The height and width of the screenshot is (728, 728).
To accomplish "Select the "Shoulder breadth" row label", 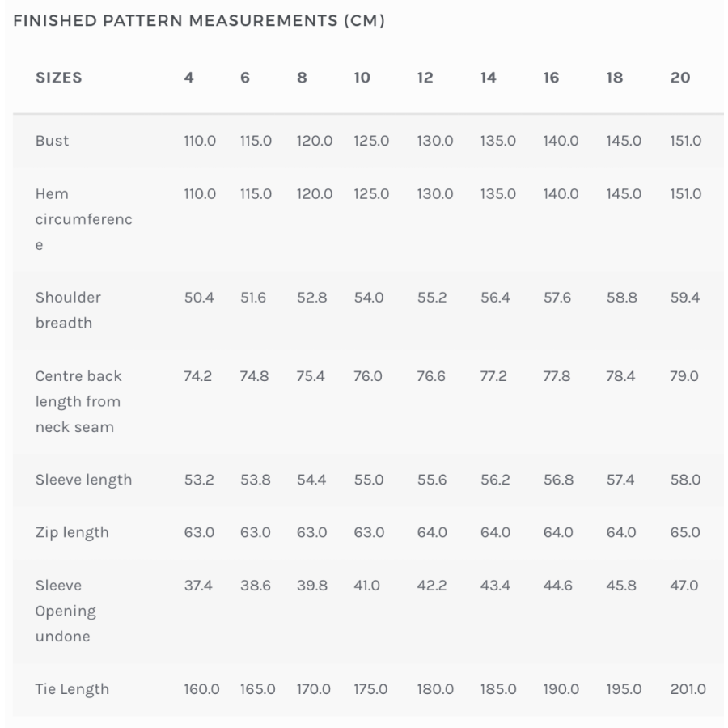I will [68, 310].
